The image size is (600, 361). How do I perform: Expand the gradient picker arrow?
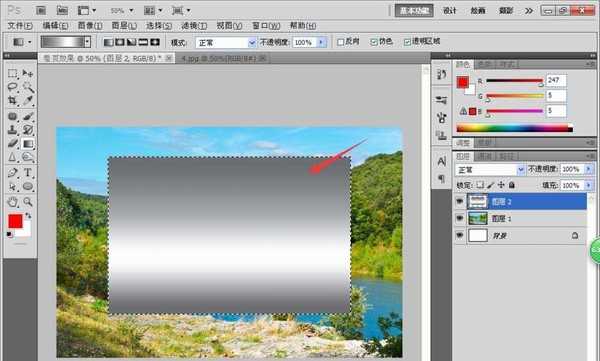coord(88,42)
